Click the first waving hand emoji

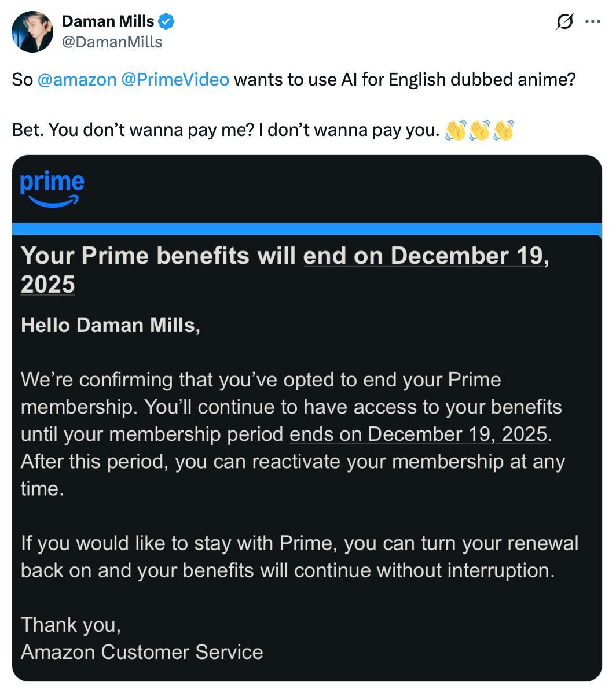click(456, 130)
